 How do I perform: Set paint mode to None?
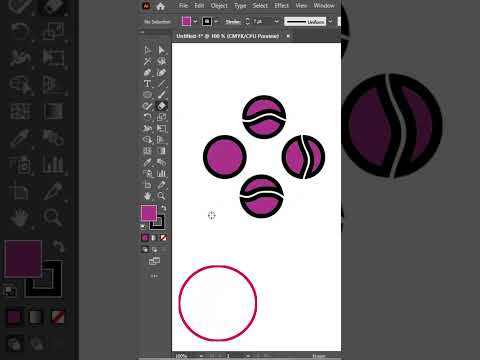[x=163, y=238]
